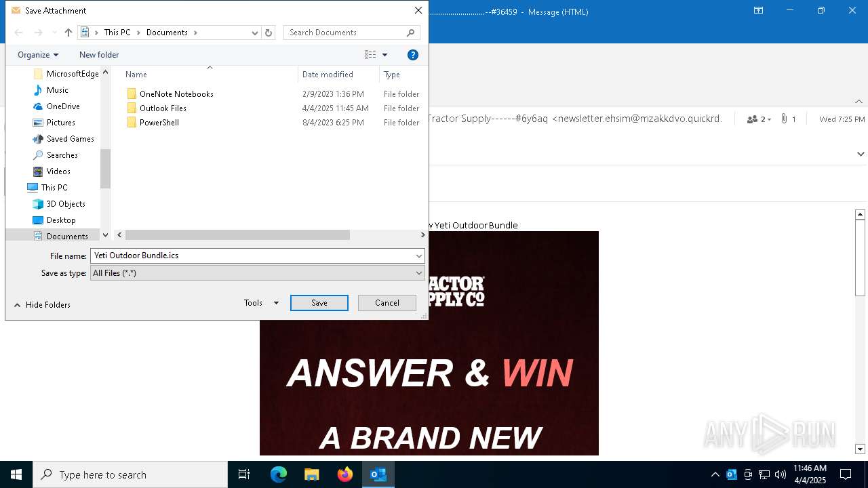The height and width of the screenshot is (488, 868).
Task: Select 3D Objects in navigation pane
Action: point(59,204)
